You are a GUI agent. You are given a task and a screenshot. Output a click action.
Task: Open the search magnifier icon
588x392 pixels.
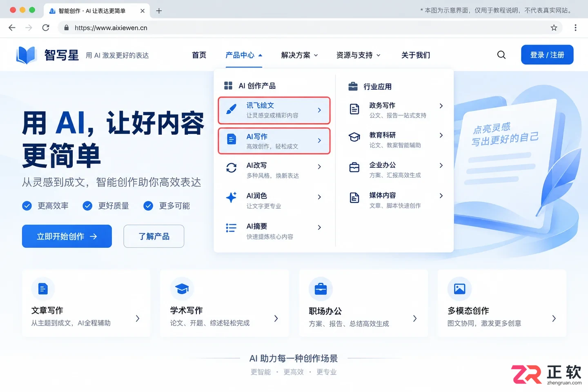[501, 55]
